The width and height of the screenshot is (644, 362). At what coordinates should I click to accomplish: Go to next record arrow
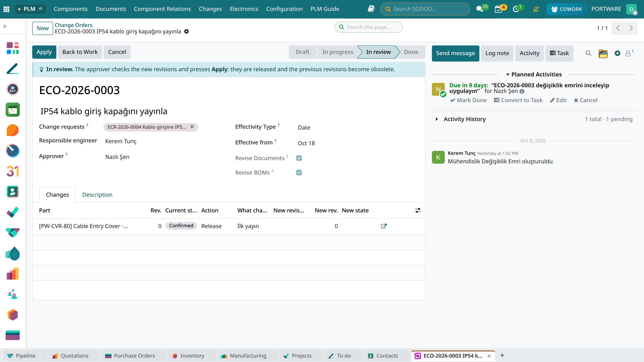(631, 28)
